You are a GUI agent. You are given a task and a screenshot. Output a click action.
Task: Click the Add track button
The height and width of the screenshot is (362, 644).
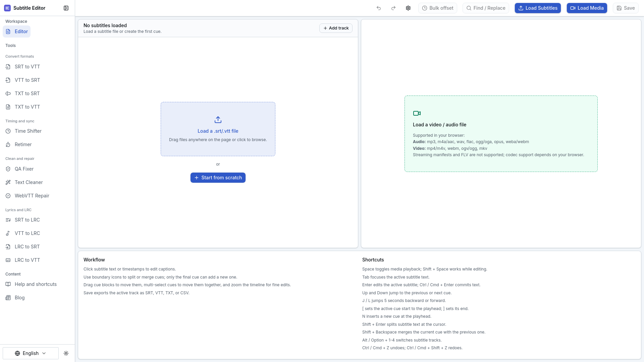(x=336, y=28)
